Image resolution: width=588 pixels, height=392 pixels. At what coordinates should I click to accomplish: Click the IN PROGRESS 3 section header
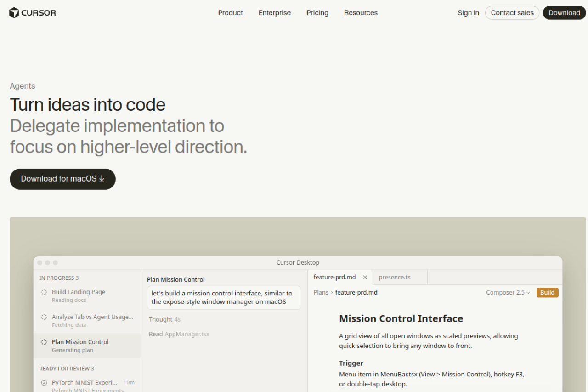point(59,278)
